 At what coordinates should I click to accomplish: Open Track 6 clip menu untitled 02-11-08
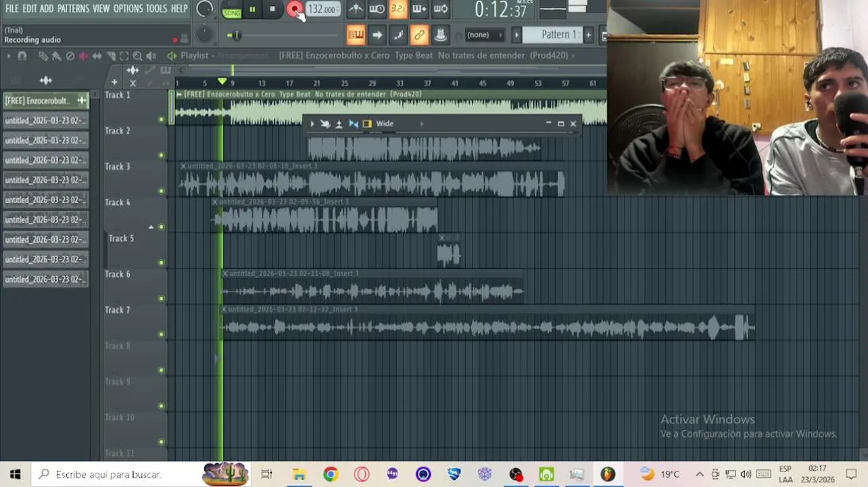[x=225, y=273]
